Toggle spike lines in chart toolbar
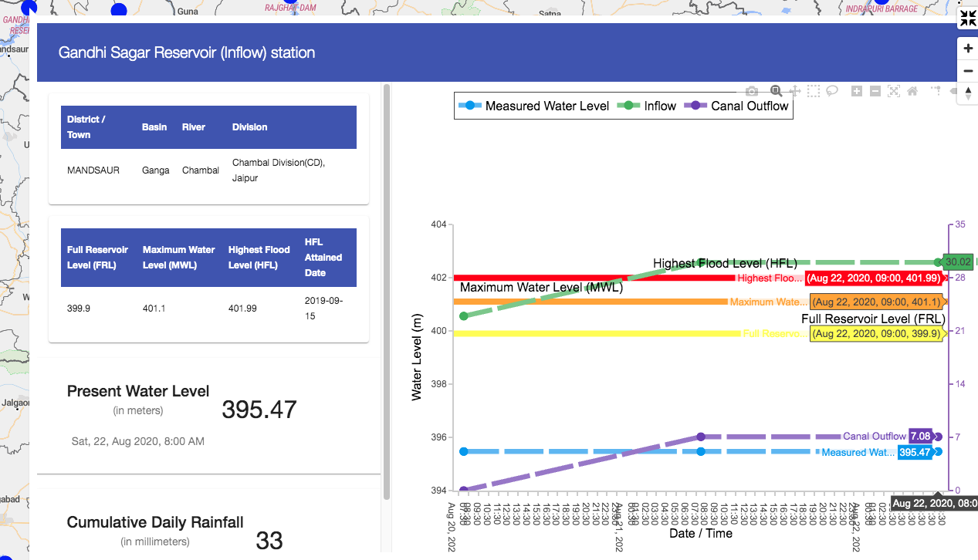 click(936, 91)
